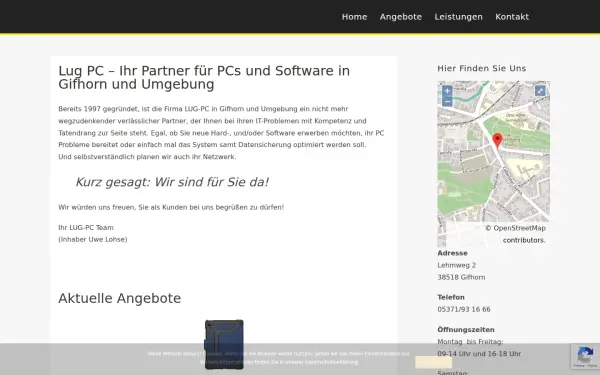Click the '09-14 Uhr und 16-18 Uhr' hours
The width and height of the screenshot is (600, 375).
tap(479, 354)
